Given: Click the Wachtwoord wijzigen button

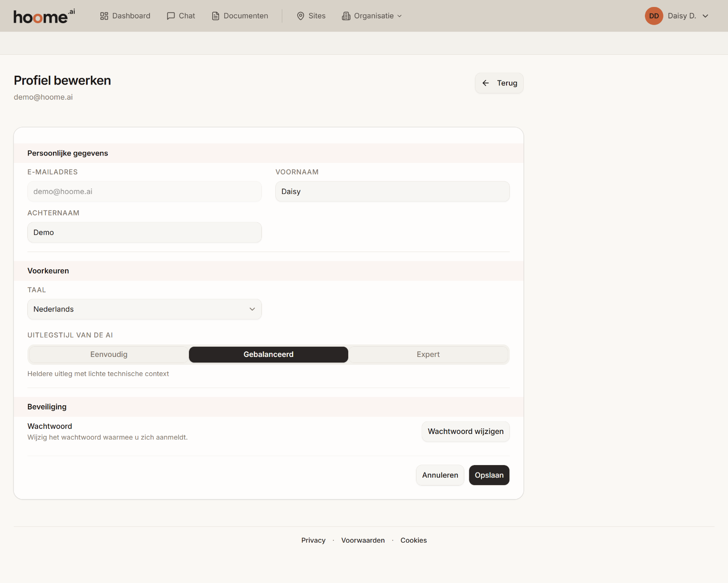Looking at the screenshot, I should pos(466,432).
